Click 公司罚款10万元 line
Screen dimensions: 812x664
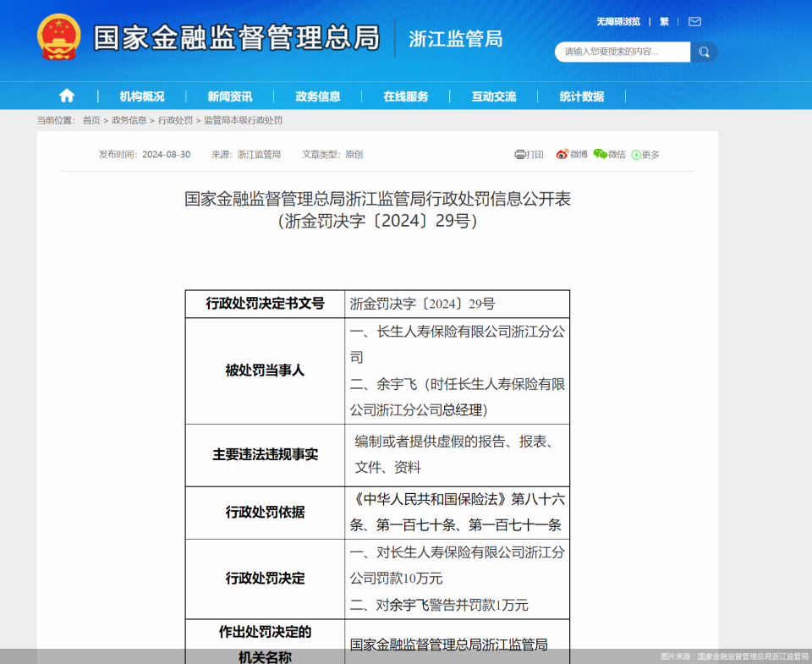pos(396,579)
